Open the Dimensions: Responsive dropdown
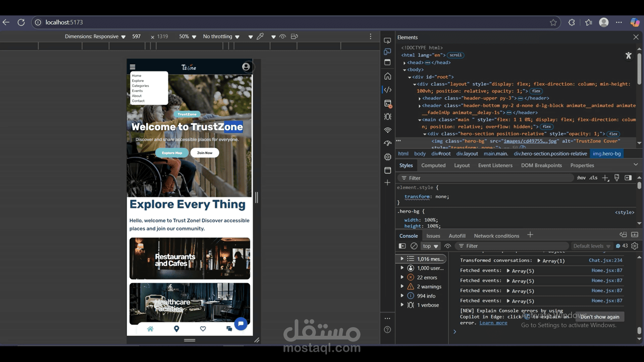This screenshot has width=644, height=362. click(x=95, y=37)
